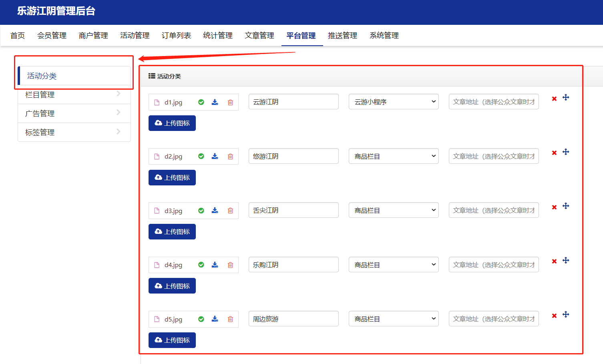
Task: Open the 会员管理 top menu
Action: pos(52,36)
